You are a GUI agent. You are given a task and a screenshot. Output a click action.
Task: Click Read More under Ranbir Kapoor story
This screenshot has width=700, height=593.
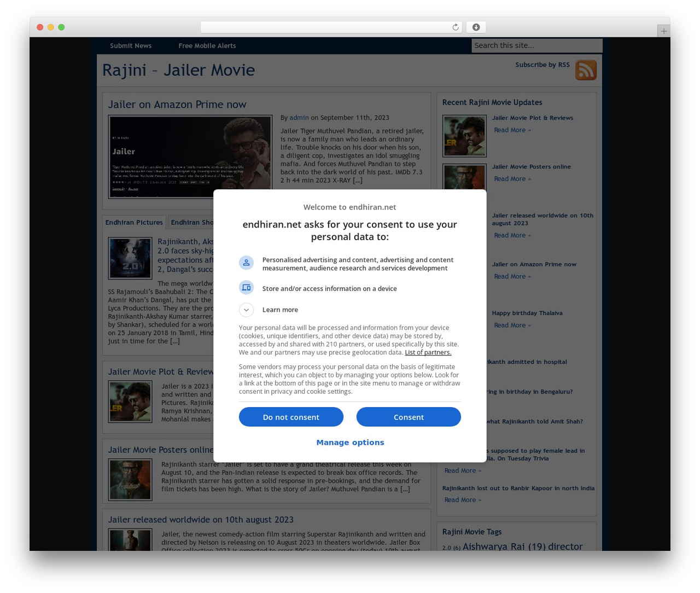463,500
